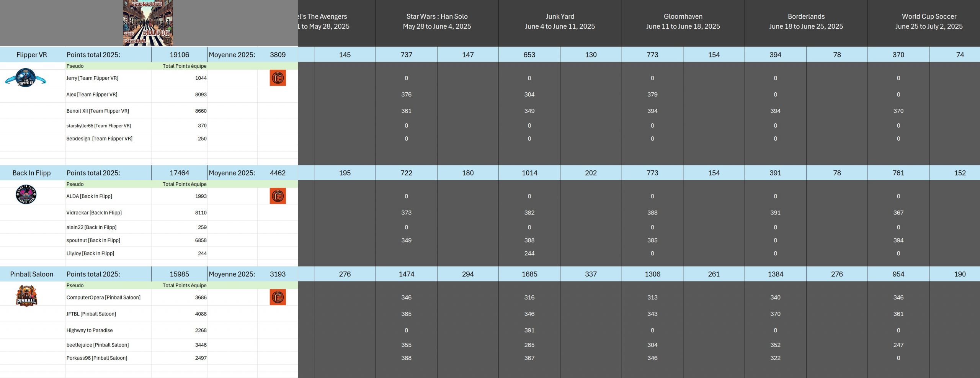Select the Star Wars : Han Solo header
This screenshot has width=980, height=378.
[x=437, y=21]
